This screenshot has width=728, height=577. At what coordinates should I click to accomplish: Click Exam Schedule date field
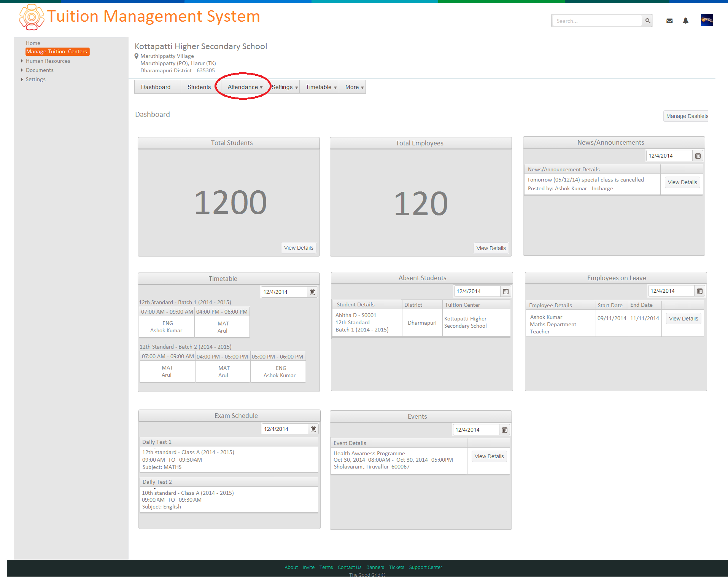click(x=285, y=429)
